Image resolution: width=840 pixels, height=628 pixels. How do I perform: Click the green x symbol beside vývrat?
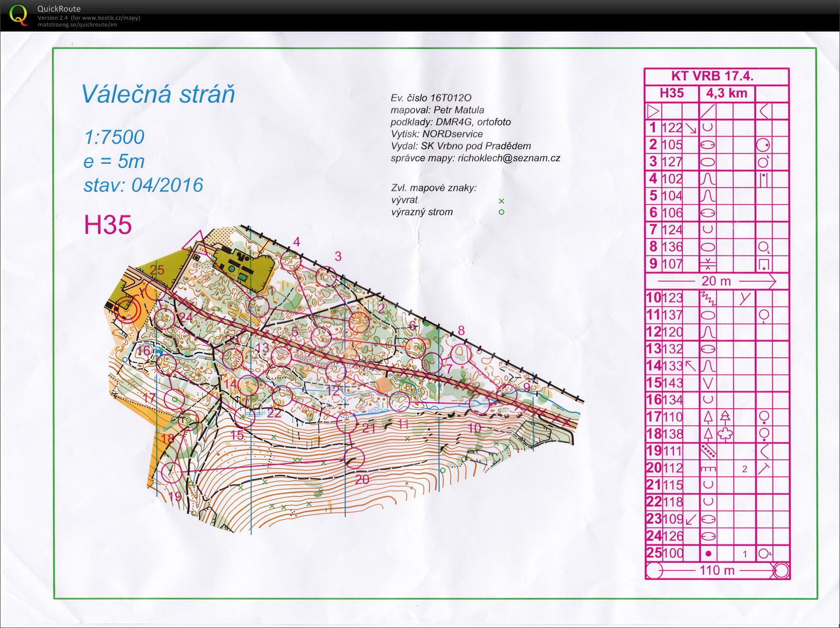pos(501,201)
